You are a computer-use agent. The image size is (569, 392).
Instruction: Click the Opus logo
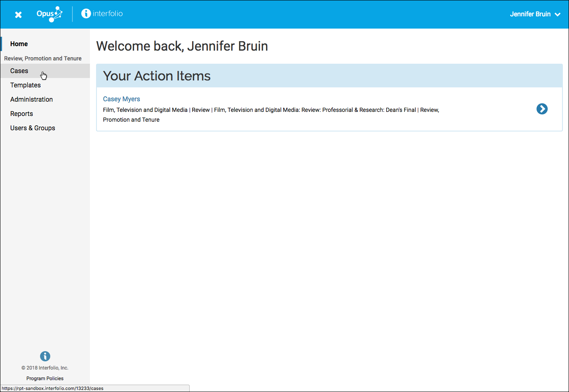[x=49, y=14]
